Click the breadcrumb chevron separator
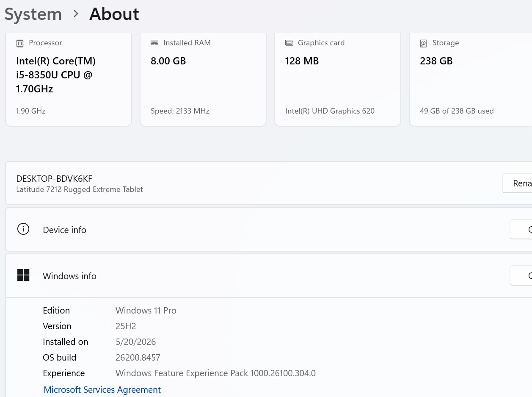Screen dimensions: 532x397 click(x=76, y=14)
